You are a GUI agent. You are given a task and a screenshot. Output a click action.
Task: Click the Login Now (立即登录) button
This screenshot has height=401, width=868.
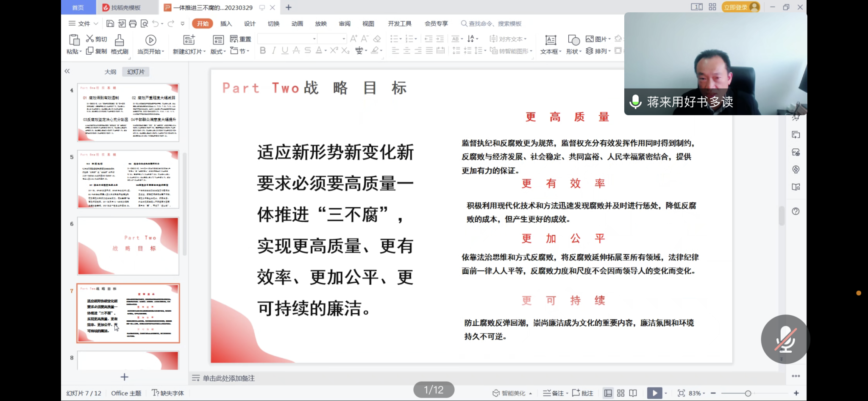click(x=736, y=7)
